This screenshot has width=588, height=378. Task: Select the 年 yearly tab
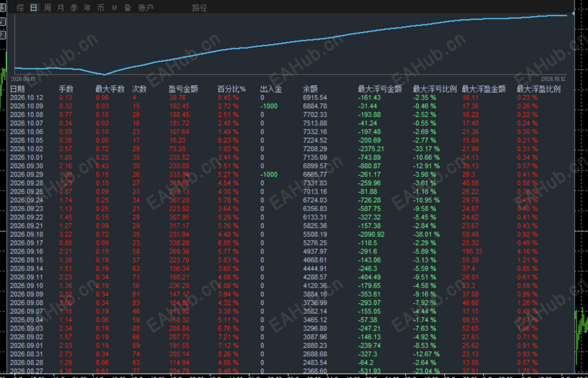point(87,8)
